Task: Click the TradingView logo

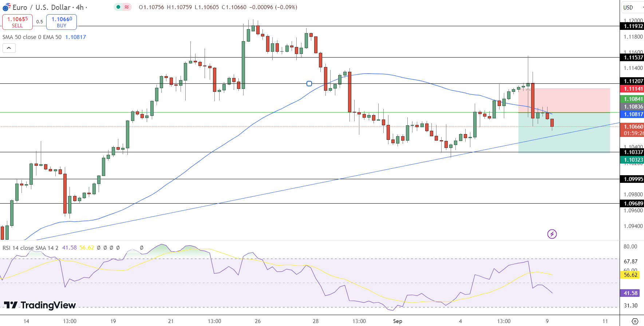Action: click(40, 305)
